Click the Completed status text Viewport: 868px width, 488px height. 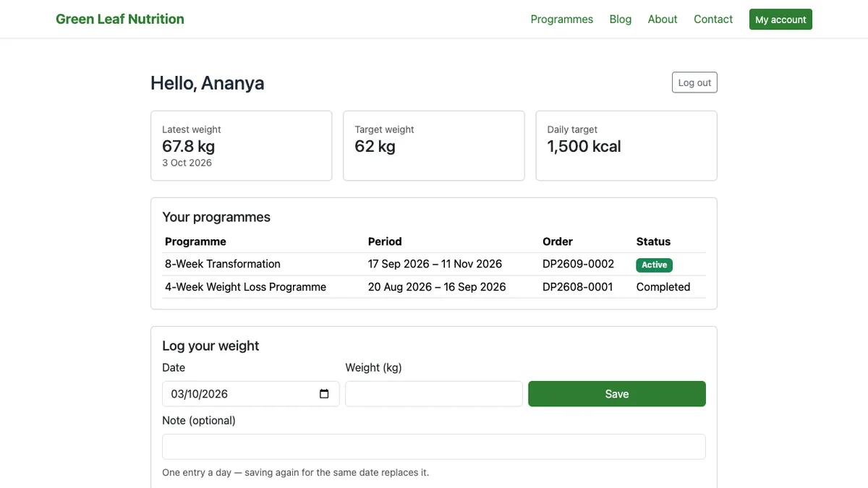[663, 287]
